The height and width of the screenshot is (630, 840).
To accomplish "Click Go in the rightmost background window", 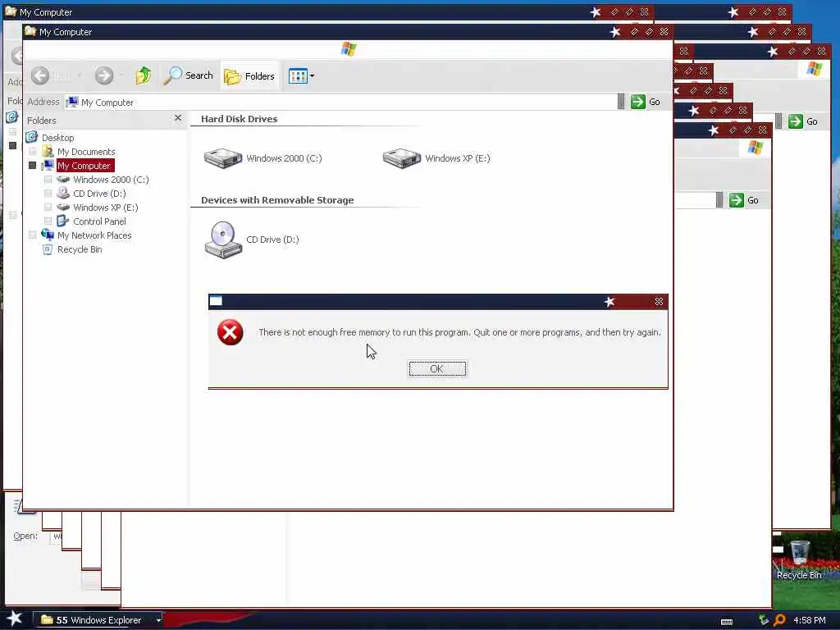I will (x=803, y=121).
